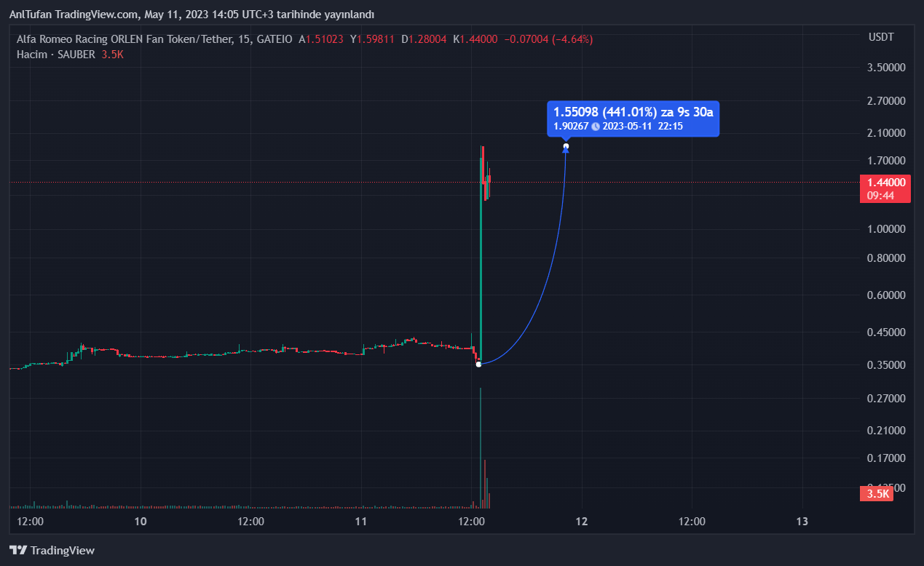Image resolution: width=924 pixels, height=566 pixels.
Task: Click date 10 on the time axis
Action: (x=141, y=521)
